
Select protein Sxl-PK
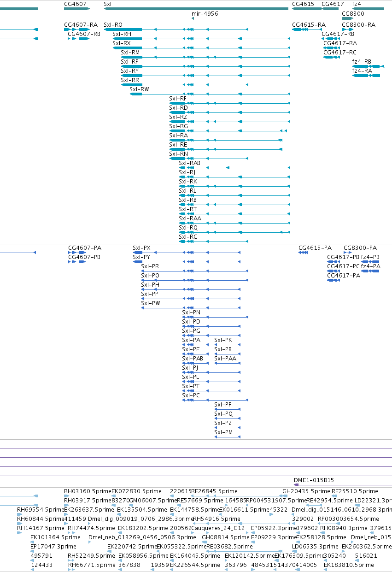[223, 340]
